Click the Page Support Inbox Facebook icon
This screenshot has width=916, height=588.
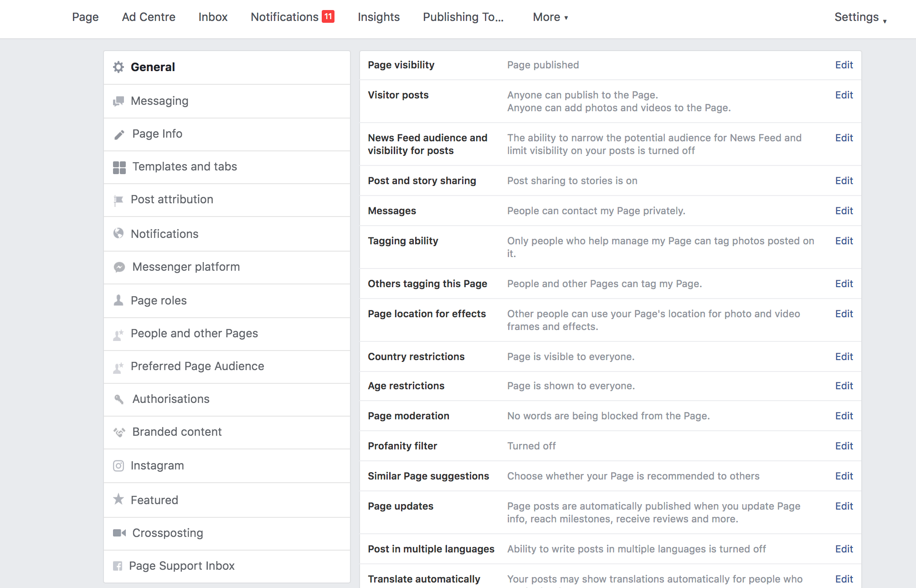point(118,566)
